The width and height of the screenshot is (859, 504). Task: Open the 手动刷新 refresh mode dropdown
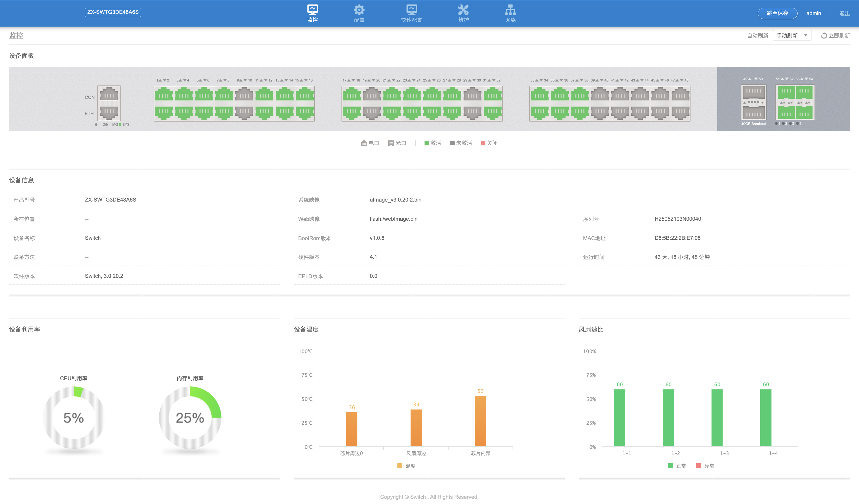[792, 36]
